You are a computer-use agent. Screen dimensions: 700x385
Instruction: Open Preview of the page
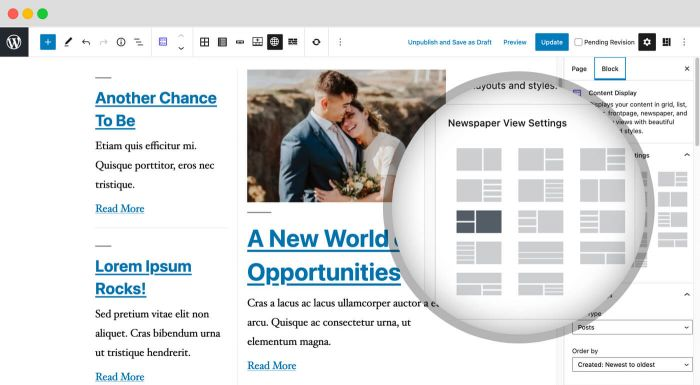coord(515,42)
